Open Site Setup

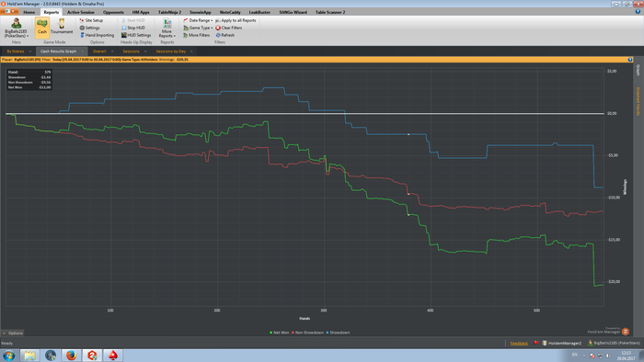tap(91, 20)
